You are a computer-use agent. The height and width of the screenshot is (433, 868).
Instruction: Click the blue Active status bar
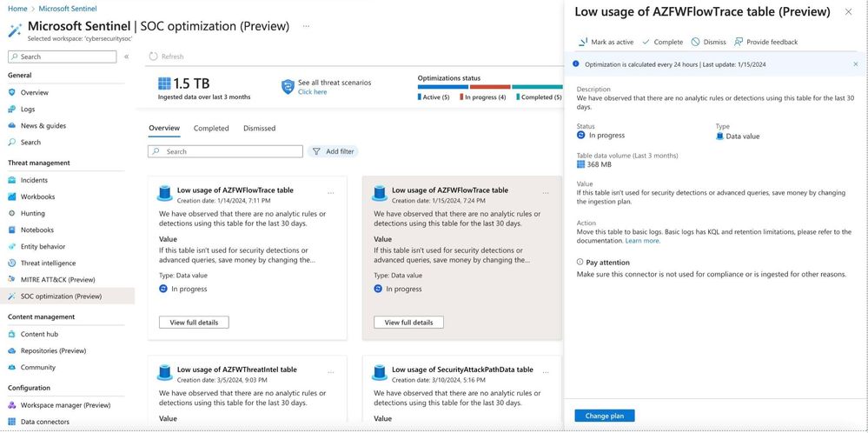(x=443, y=87)
